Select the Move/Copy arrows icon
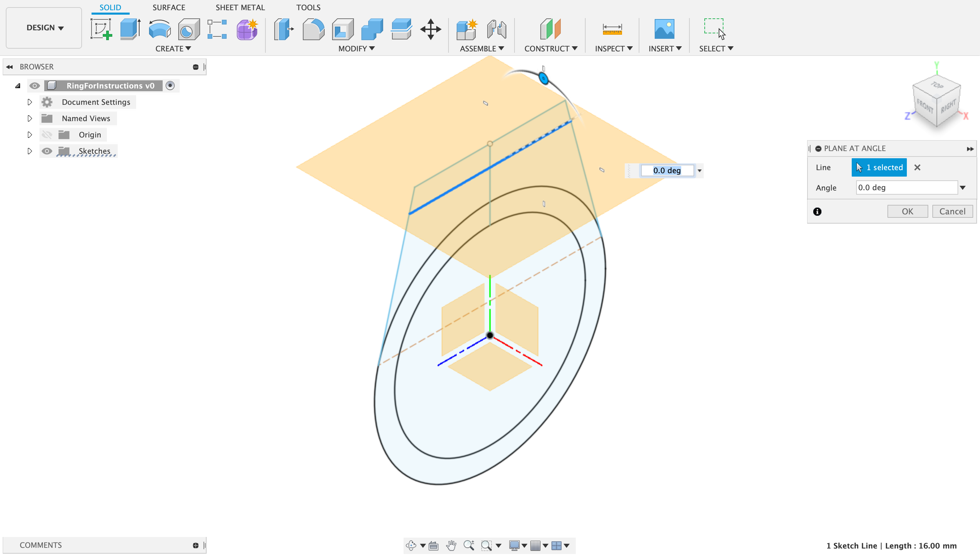Viewport: 980px width, 556px height. click(430, 29)
